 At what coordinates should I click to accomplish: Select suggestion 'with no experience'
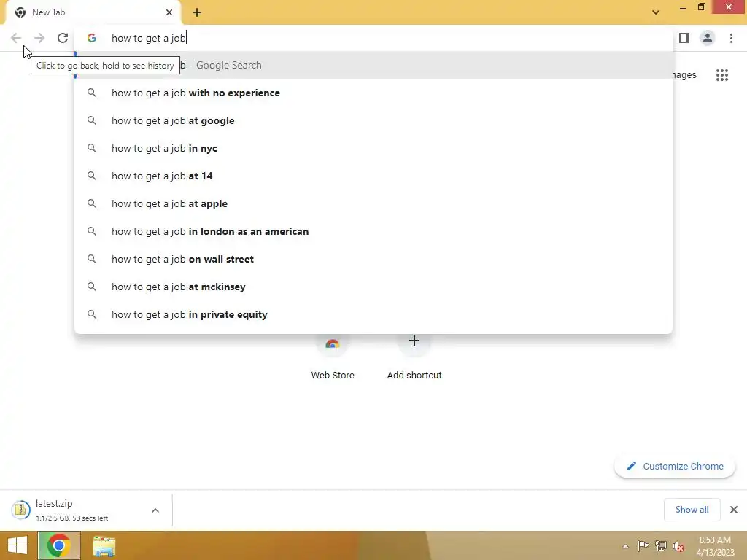coord(373,93)
